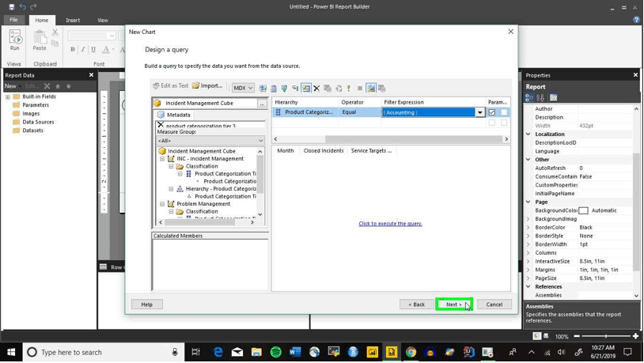Switch to the View ribbon tab
This screenshot has height=363, width=644.
pos(103,20)
